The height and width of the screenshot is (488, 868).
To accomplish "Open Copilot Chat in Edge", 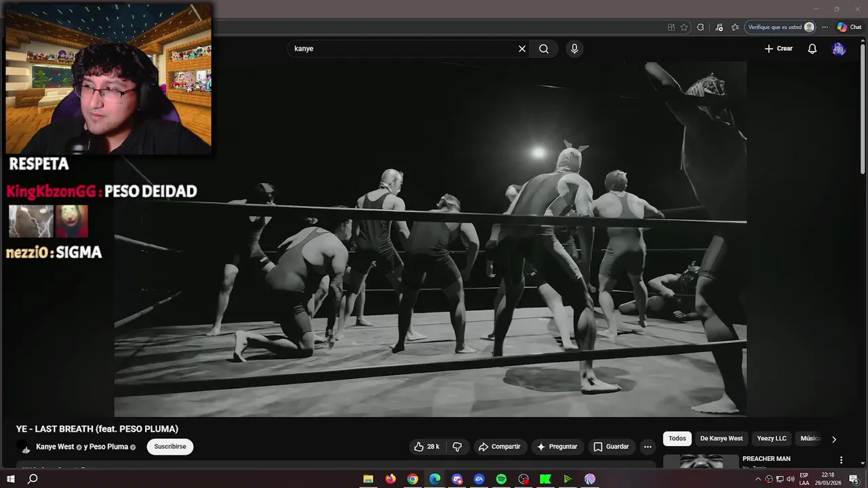I will click(849, 27).
